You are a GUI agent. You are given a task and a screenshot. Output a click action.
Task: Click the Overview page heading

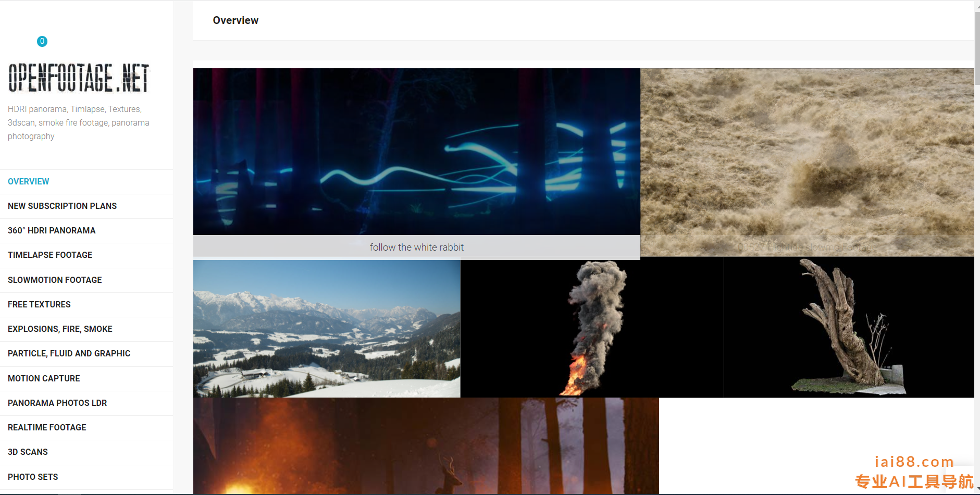[235, 20]
